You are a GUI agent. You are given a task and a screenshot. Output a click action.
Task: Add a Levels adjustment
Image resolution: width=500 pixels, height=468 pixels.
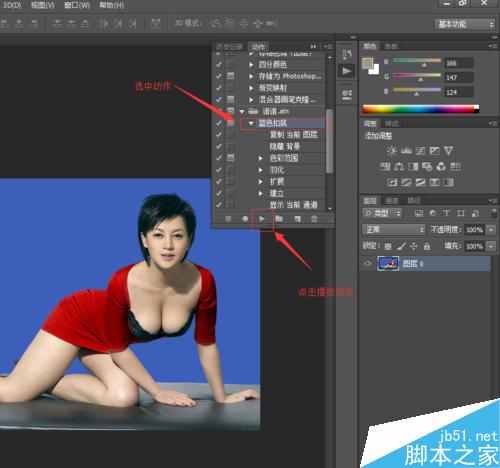(406, 151)
